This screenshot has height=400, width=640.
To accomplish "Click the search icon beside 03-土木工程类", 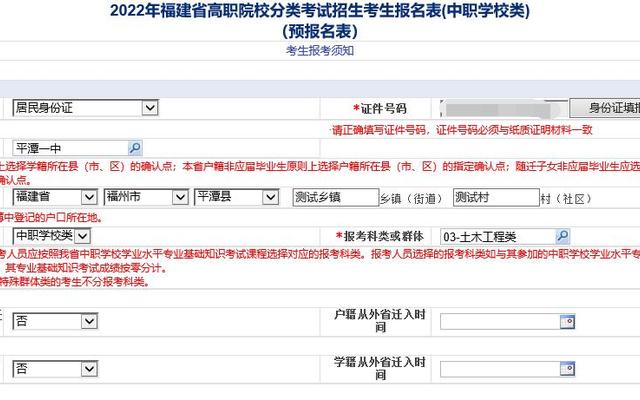I will point(562,236).
